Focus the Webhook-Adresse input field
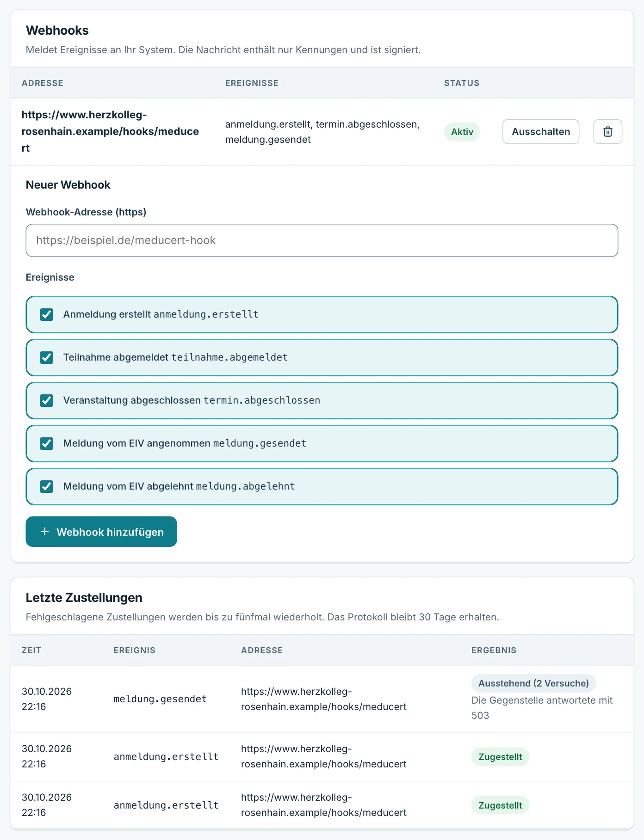This screenshot has width=644, height=840. 322,240
